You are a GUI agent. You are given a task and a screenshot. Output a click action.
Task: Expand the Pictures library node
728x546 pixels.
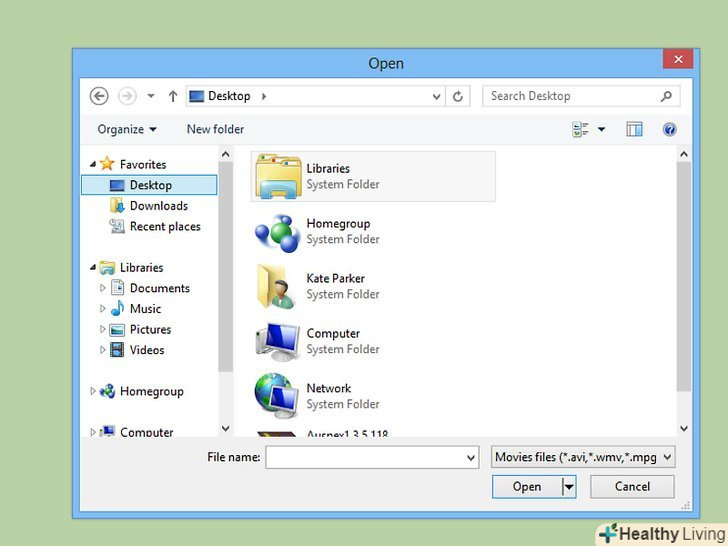tap(103, 329)
